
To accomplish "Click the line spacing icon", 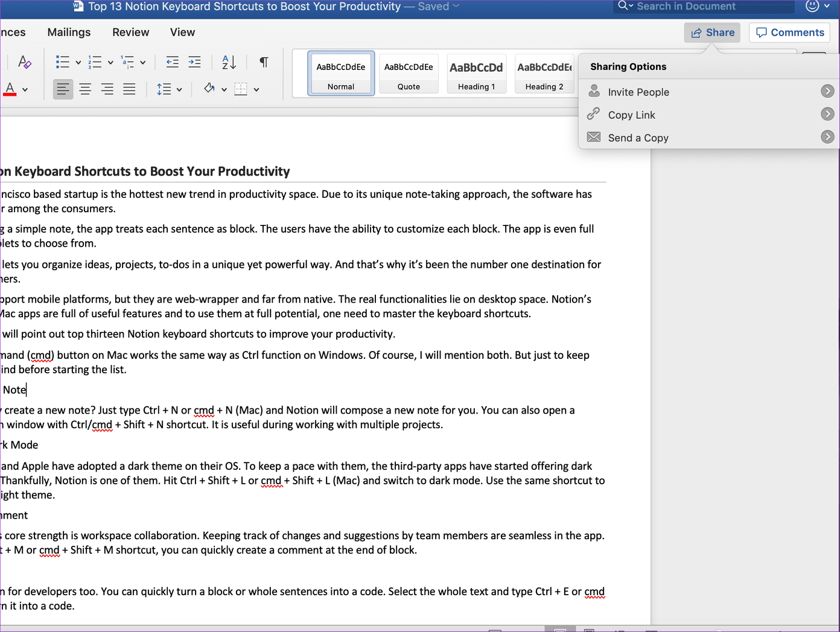I will (164, 89).
